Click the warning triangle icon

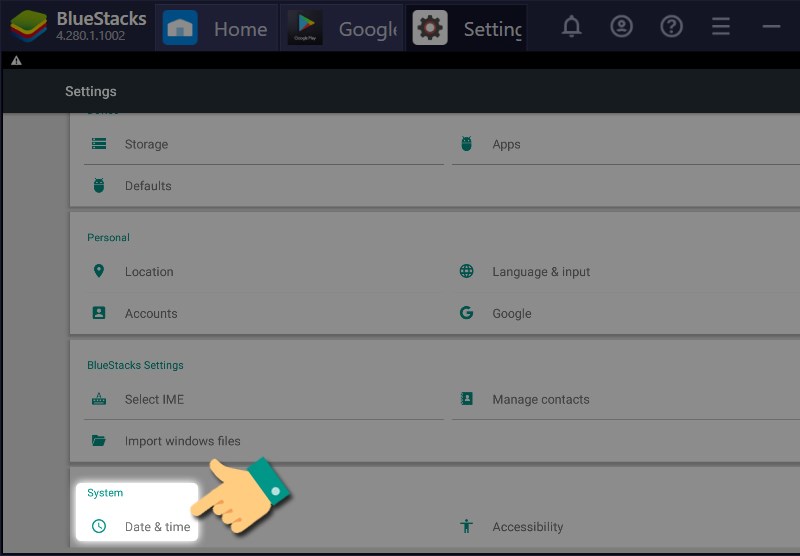pyautogui.click(x=16, y=61)
